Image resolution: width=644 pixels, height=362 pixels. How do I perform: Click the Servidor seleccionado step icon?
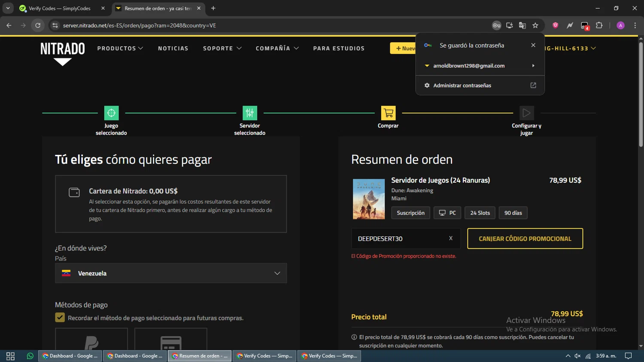(x=249, y=113)
